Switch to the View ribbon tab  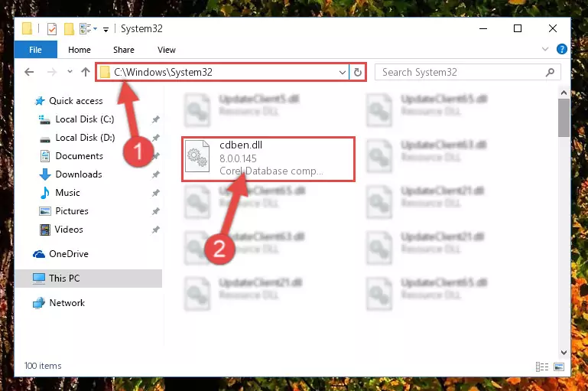167,50
